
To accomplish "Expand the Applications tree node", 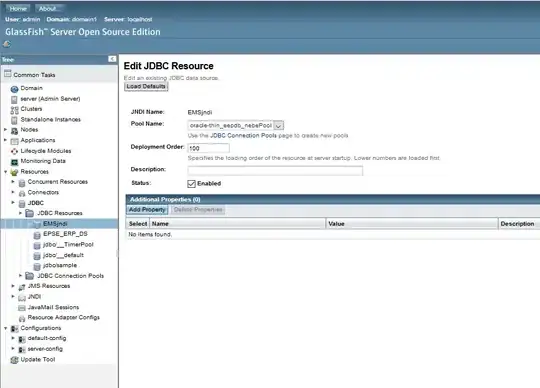I will 6,140.
